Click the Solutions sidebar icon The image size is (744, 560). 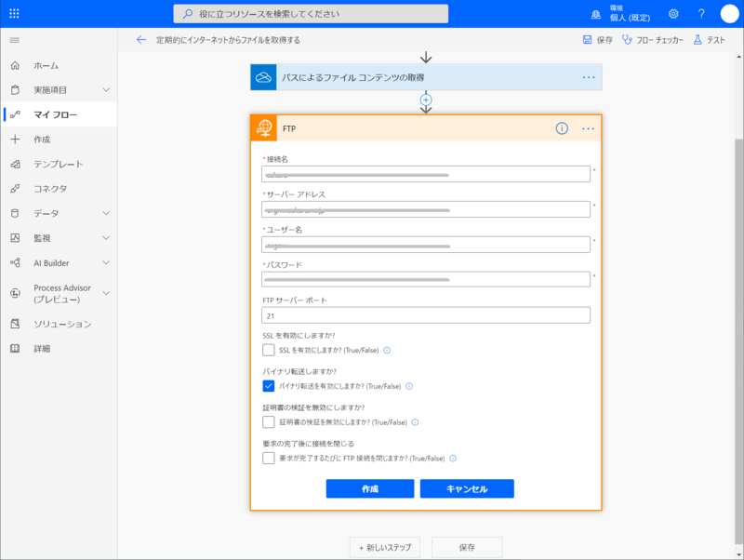coord(15,324)
